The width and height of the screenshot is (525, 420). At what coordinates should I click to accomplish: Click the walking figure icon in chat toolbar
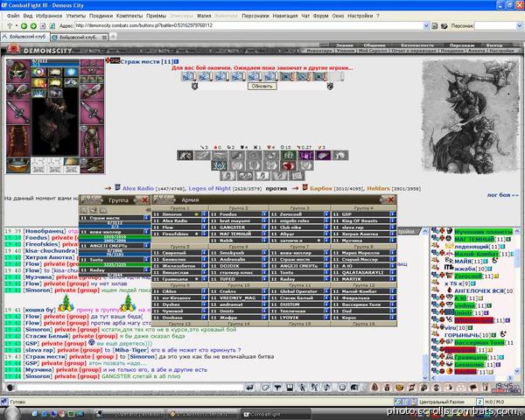tap(303, 388)
